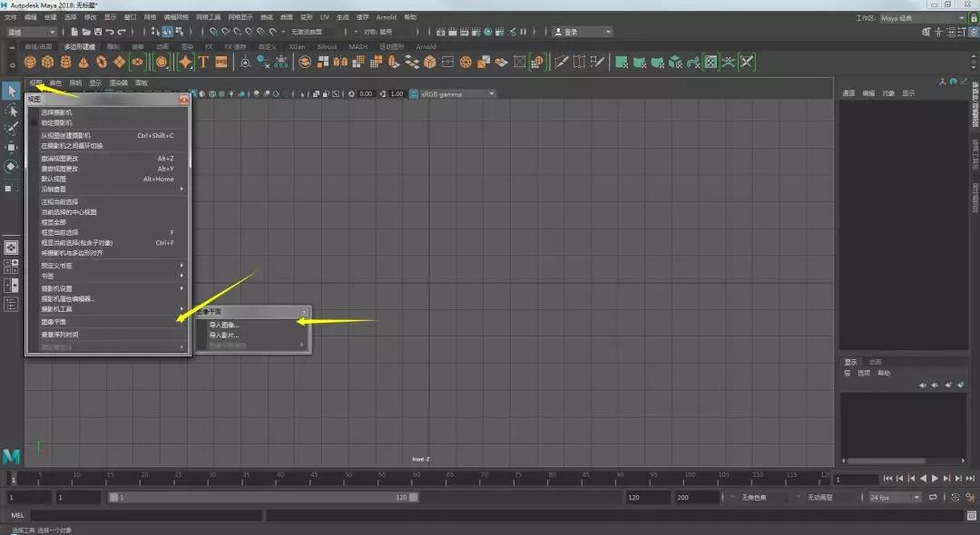
Task: Switch to the 多边形建模 shelf tab
Action: [79, 46]
